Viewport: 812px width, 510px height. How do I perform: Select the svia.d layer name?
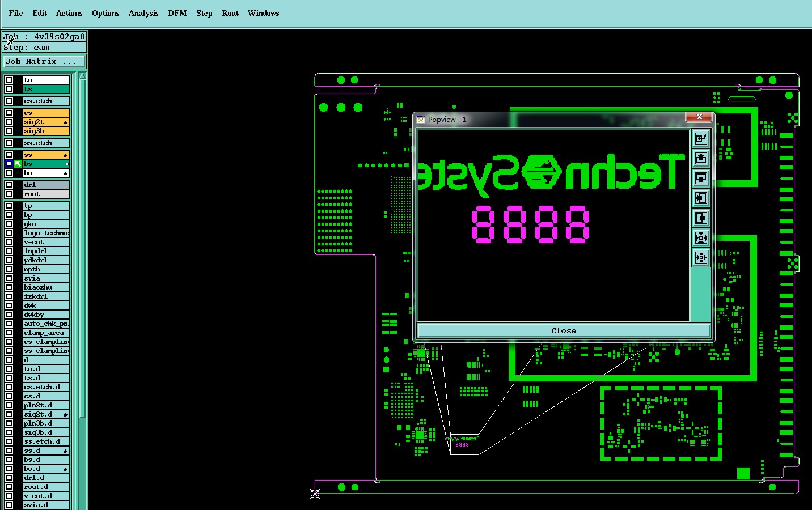pos(46,505)
